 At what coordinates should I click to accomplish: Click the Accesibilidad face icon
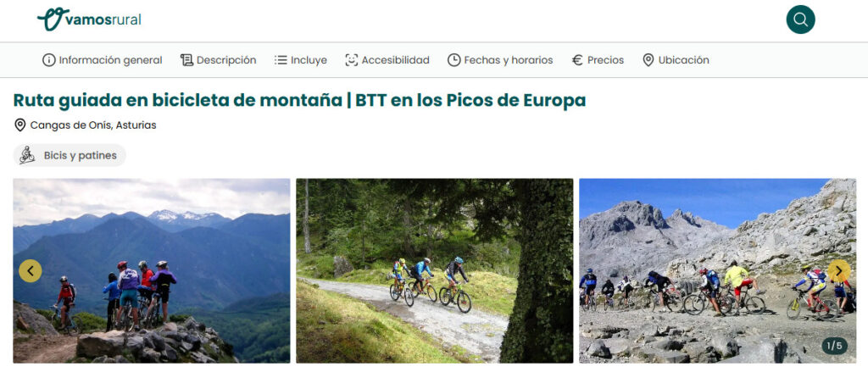tap(352, 60)
